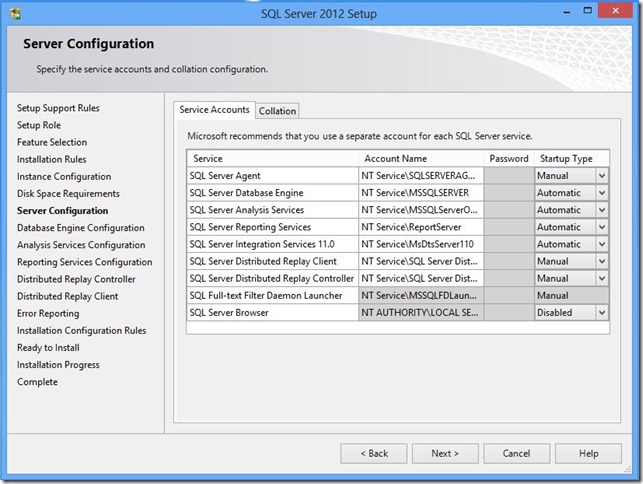Open Startup Type dropdown for SQL Server Browser
This screenshot has height=484, width=643.
pos(602,313)
